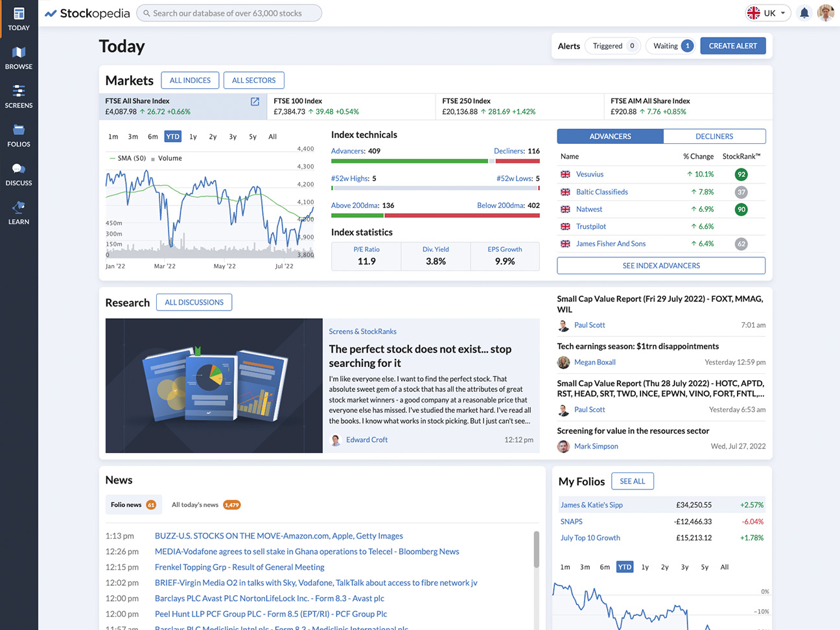Screen dimensions: 840x630
Task: Click the search stocks input field
Action: (x=229, y=13)
